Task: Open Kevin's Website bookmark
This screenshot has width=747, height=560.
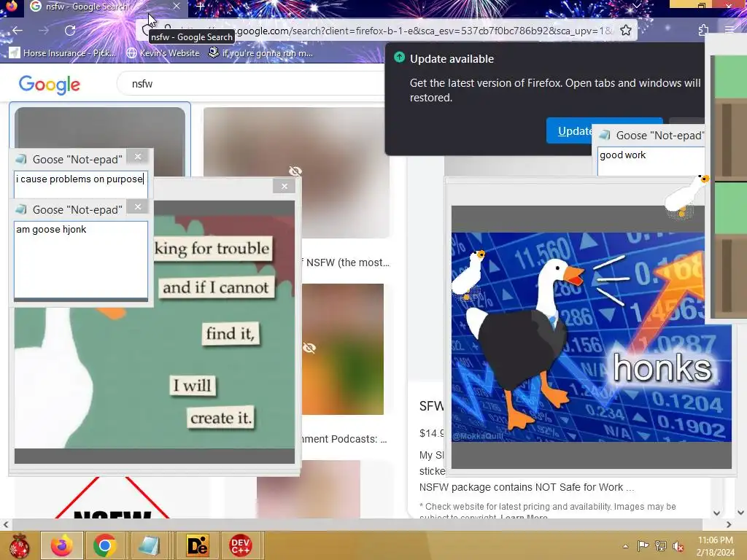Action: [163, 53]
